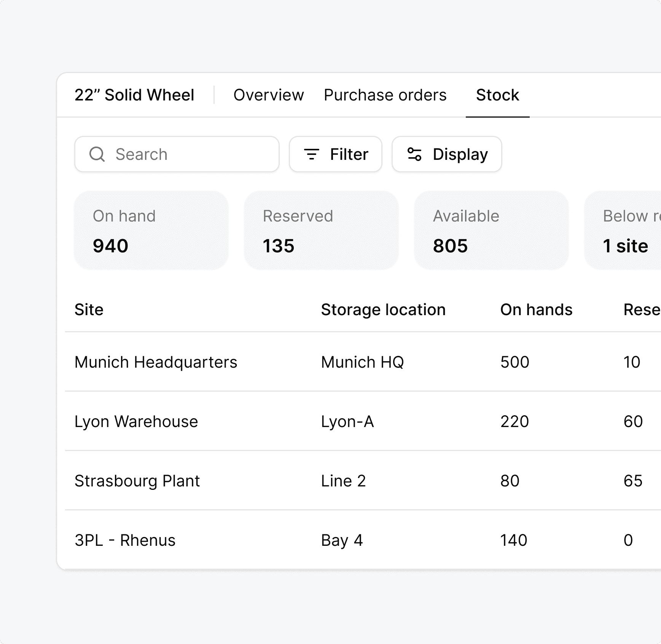This screenshot has height=644, width=661.
Task: Open the Display options button
Action: coord(447,154)
